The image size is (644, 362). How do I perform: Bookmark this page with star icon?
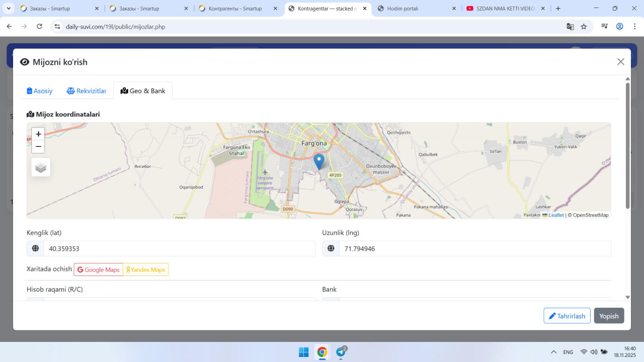[584, 27]
